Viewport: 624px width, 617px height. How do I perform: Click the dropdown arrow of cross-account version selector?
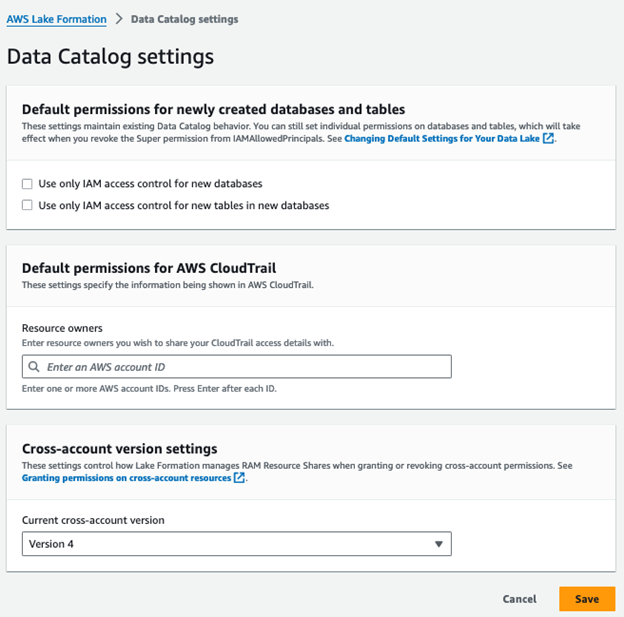(x=438, y=544)
